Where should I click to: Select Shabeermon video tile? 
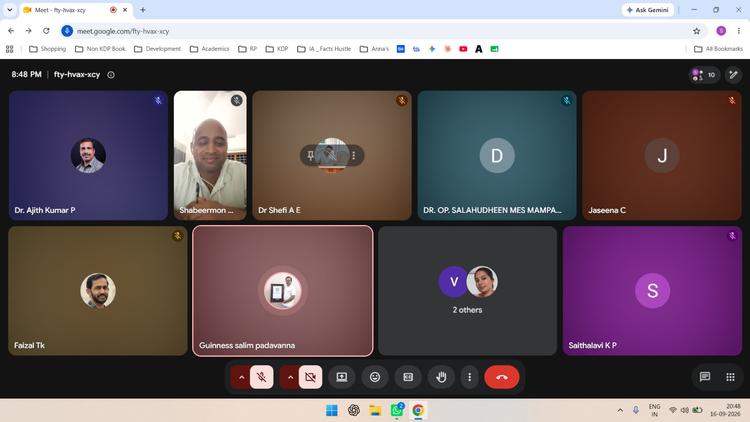pyautogui.click(x=210, y=155)
